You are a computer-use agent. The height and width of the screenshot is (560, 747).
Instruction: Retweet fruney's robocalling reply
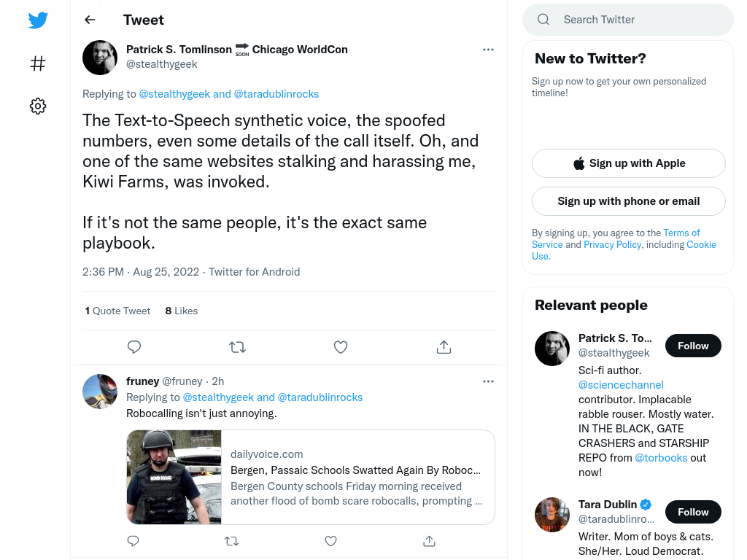(231, 541)
